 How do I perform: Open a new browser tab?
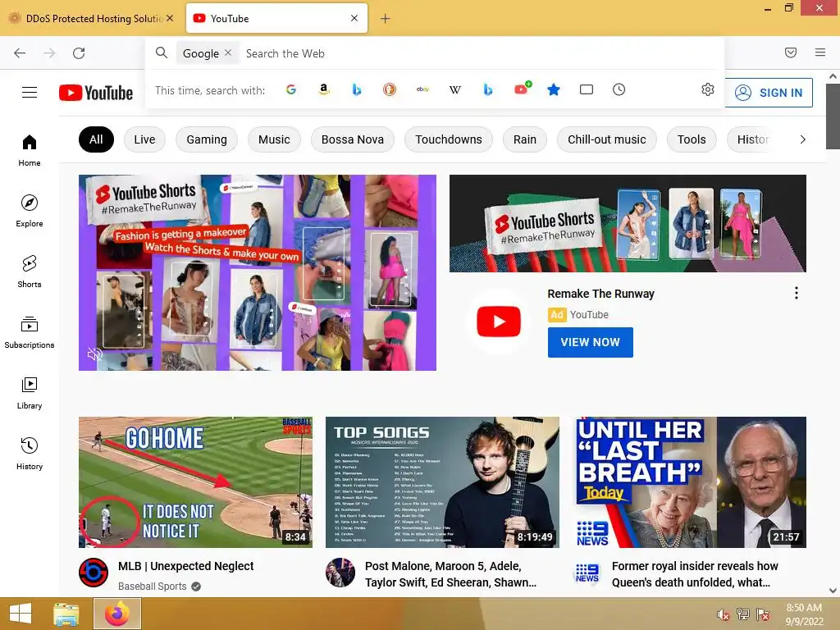386,19
